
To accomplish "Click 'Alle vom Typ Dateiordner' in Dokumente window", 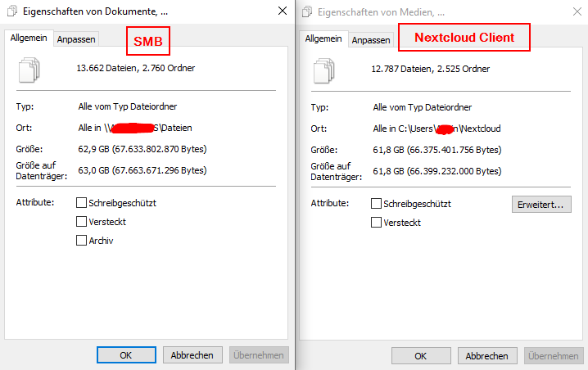I will point(128,106).
